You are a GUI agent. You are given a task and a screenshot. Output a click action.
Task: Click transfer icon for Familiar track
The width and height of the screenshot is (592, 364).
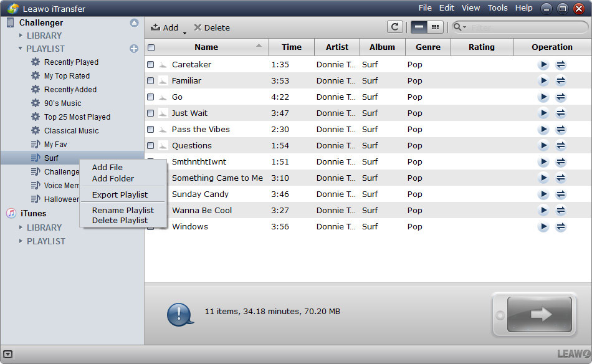(x=561, y=81)
